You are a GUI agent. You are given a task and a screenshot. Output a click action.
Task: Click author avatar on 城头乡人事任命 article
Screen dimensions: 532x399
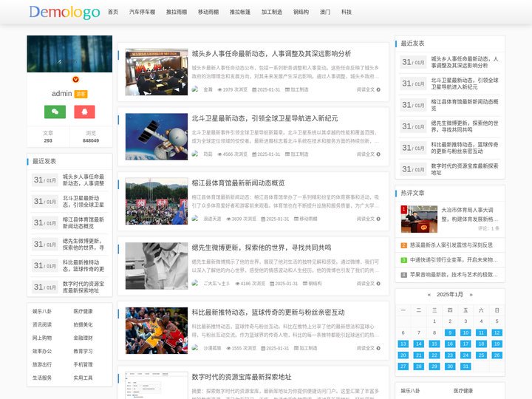195,89
